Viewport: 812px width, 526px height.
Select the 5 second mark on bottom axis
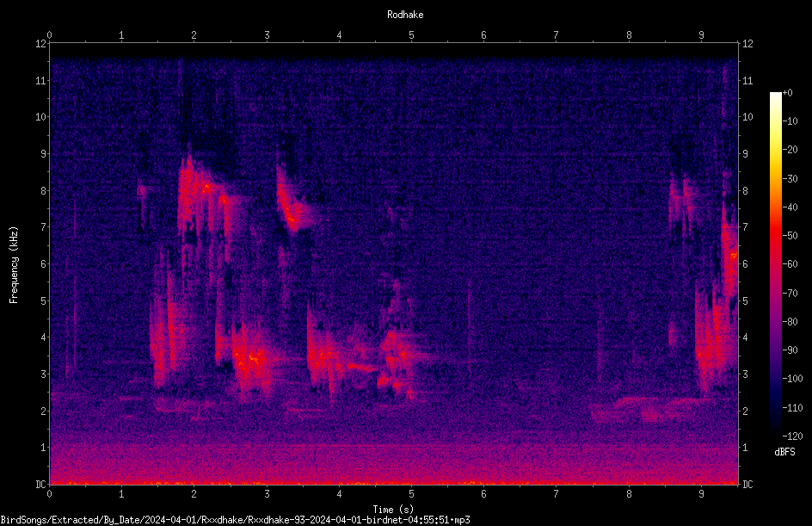411,494
